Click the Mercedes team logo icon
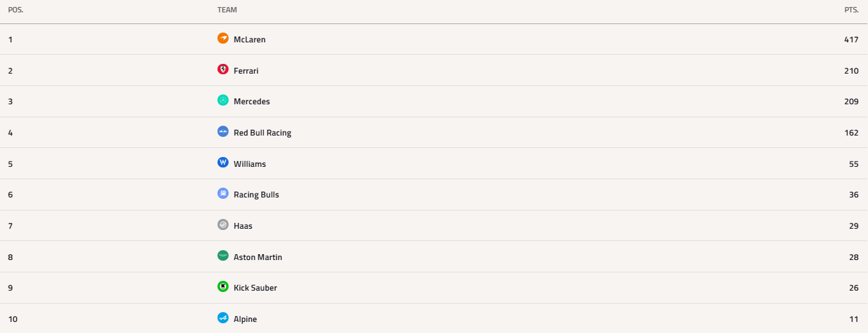Image resolution: width=868 pixels, height=333 pixels. 223,100
